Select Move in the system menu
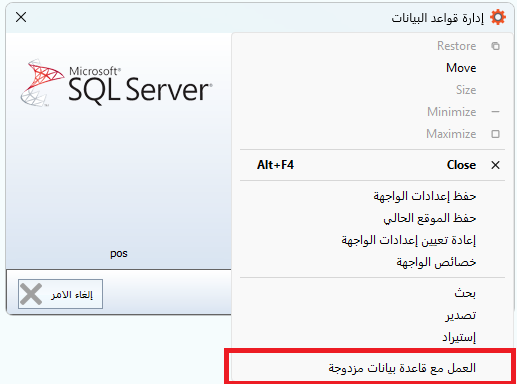This screenshot has height=384, width=517. 372,68
